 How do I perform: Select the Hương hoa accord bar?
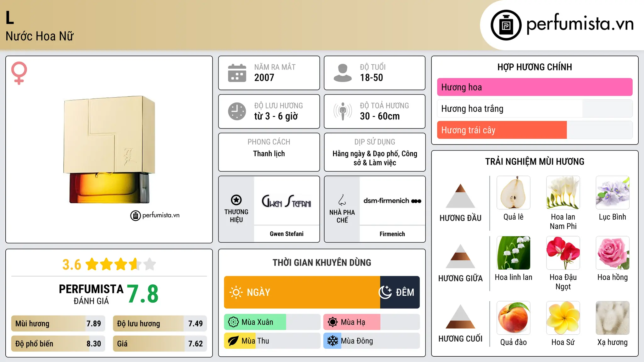coord(535,87)
